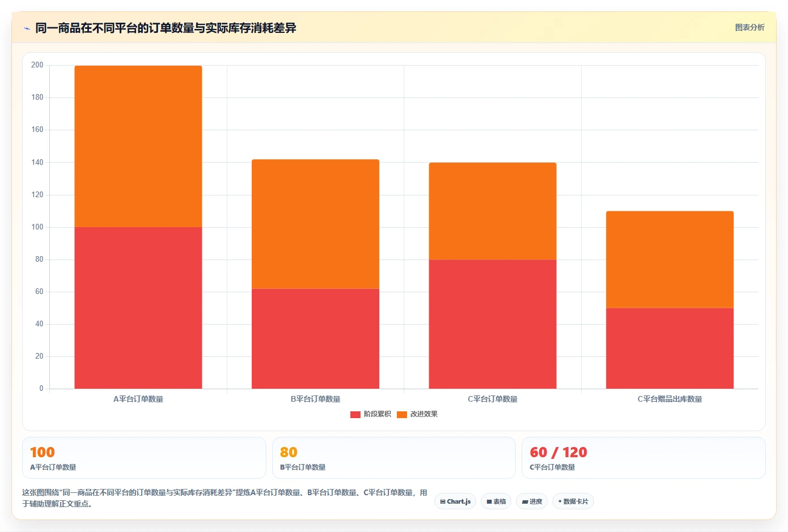Click the orange segment of B平台订单数量 bar

(315, 224)
